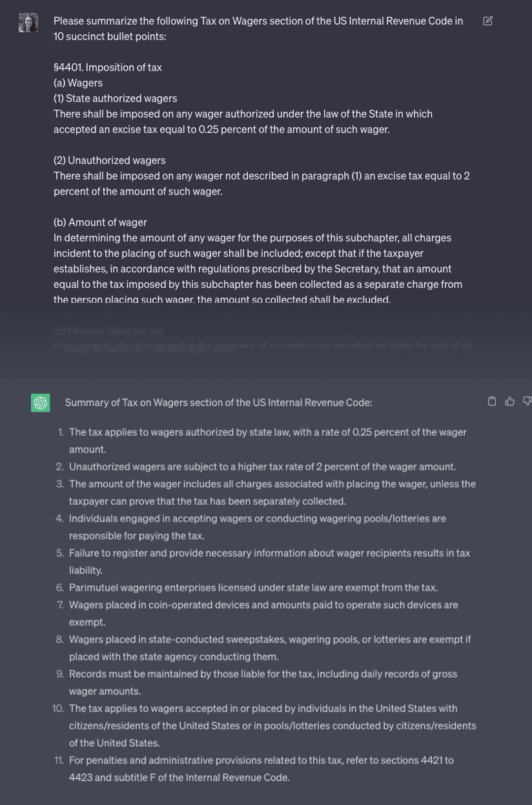Click summary point 2 about unauthorized wagers
Screen dimensions: 532x805
tap(262, 467)
